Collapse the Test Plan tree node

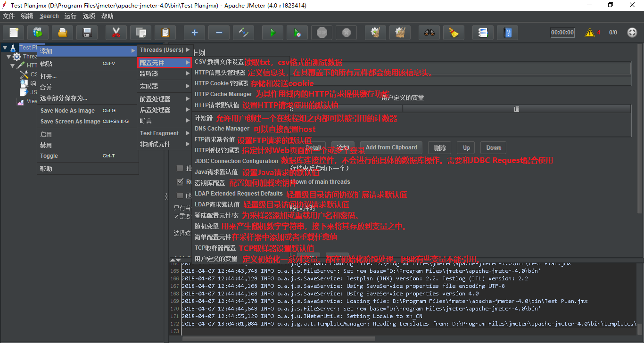point(5,48)
